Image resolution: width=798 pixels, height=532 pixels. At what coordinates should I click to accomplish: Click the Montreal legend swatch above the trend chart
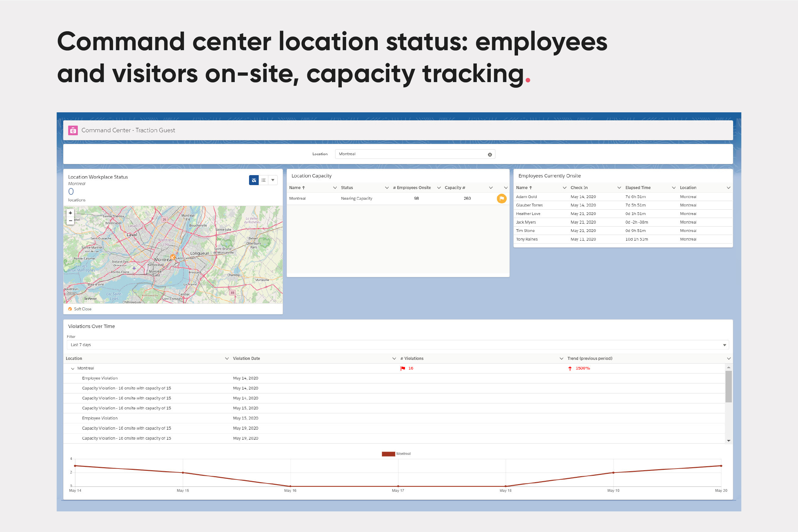click(388, 454)
